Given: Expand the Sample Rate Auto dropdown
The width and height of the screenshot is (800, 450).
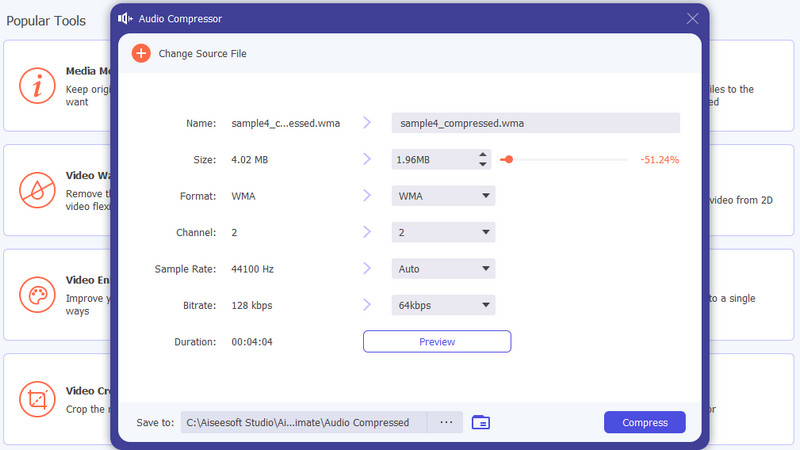Looking at the screenshot, I should 443,269.
